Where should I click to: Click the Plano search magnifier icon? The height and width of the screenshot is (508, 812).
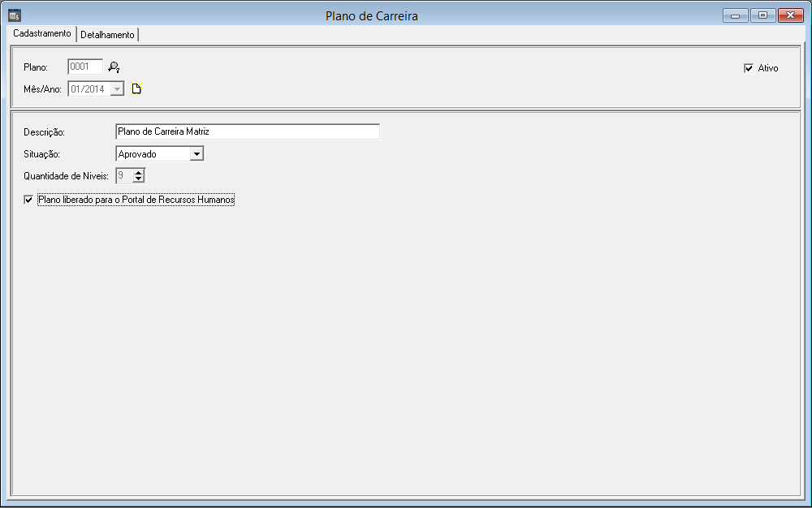point(114,67)
